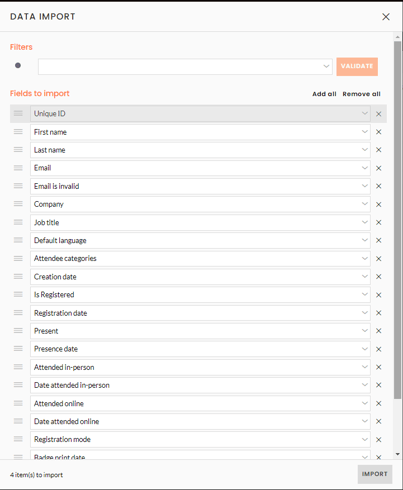Click reorder handle next to Present field

pyautogui.click(x=18, y=330)
